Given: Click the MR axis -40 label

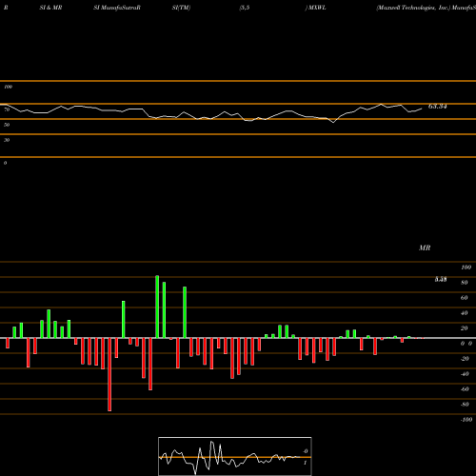Looking at the screenshot, I should tap(465, 374).
